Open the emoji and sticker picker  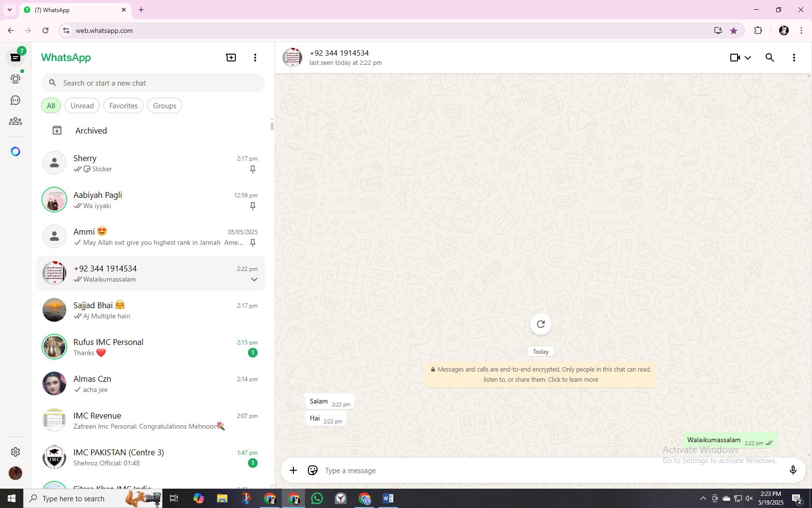coord(313,470)
